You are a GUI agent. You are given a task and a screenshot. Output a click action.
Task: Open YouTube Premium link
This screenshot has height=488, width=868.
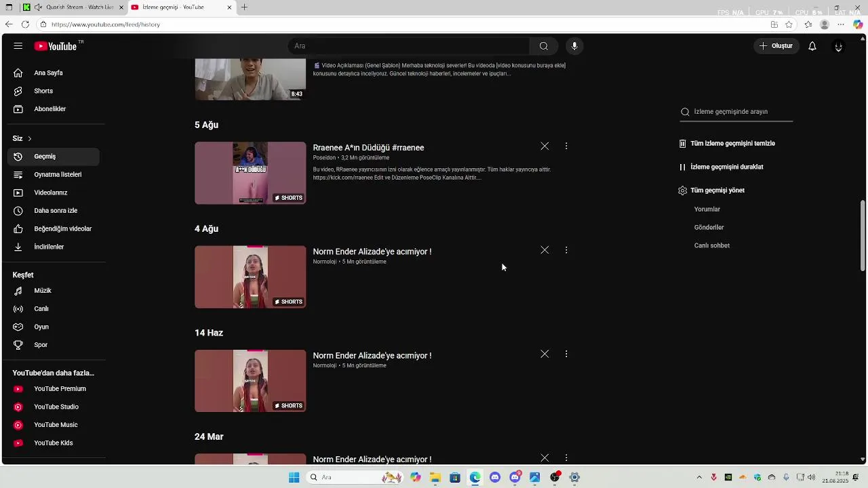click(54, 389)
